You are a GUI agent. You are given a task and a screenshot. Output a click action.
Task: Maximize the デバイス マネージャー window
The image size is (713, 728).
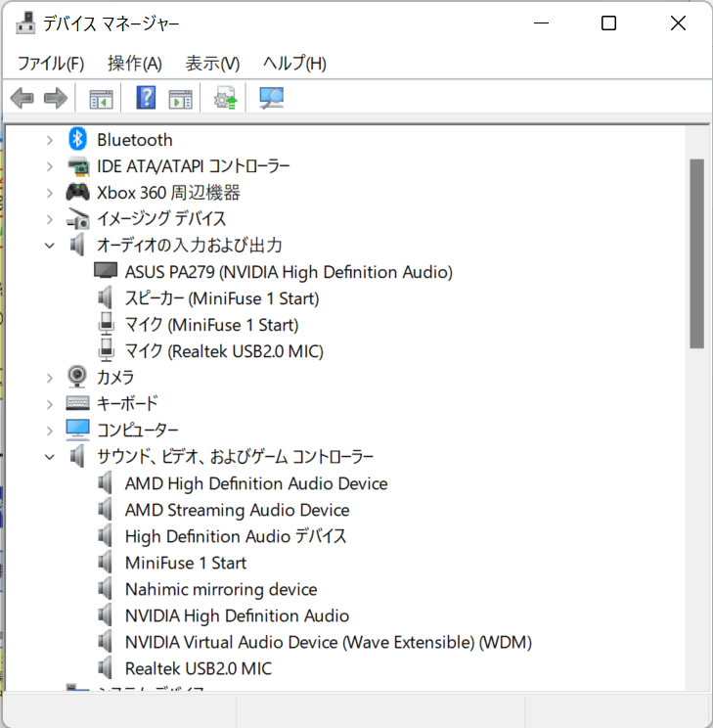(608, 23)
